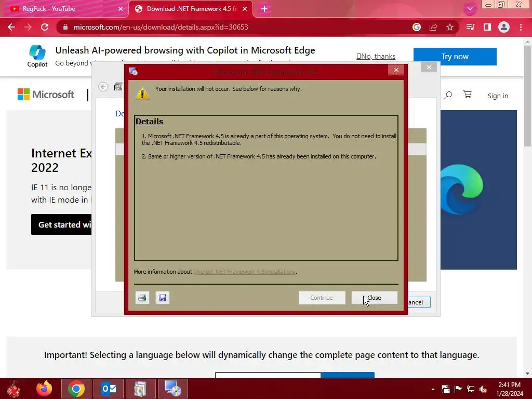The height and width of the screenshot is (399, 532).
Task: Dismiss the dialog via red title bar X
Action: click(396, 70)
